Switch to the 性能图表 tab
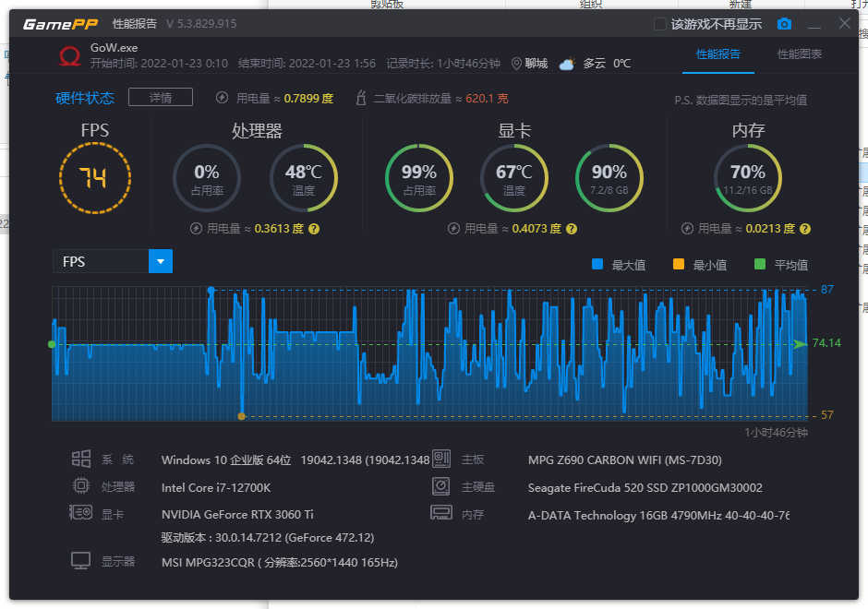 [800, 54]
